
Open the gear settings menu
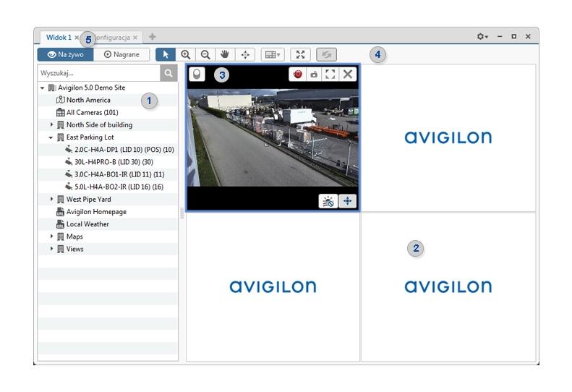[x=482, y=36]
